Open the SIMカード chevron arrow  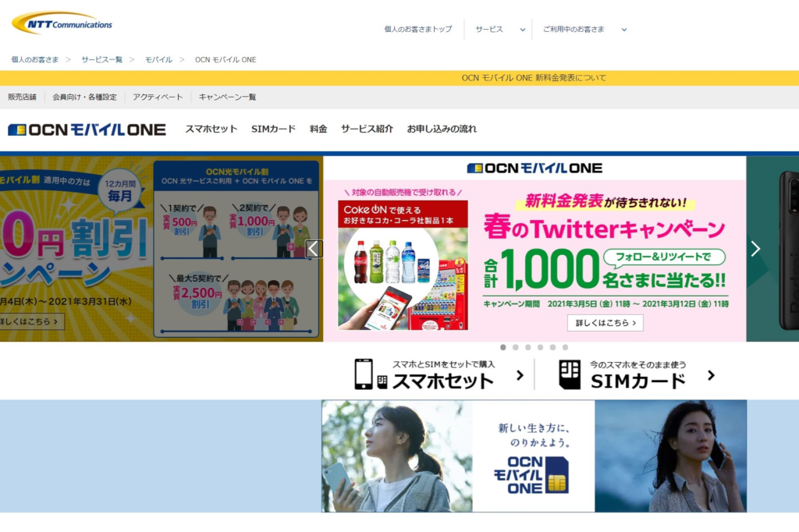point(712,375)
